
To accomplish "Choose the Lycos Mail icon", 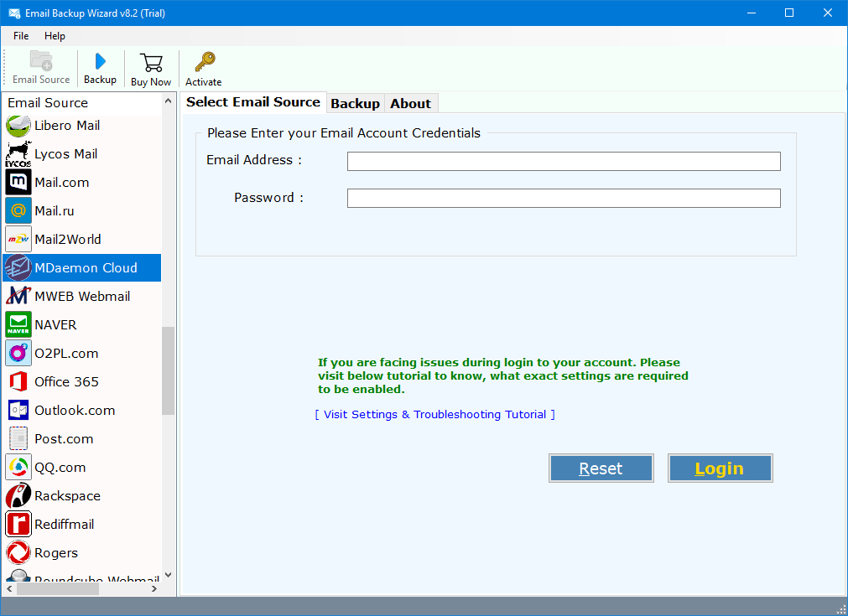I will pos(18,154).
